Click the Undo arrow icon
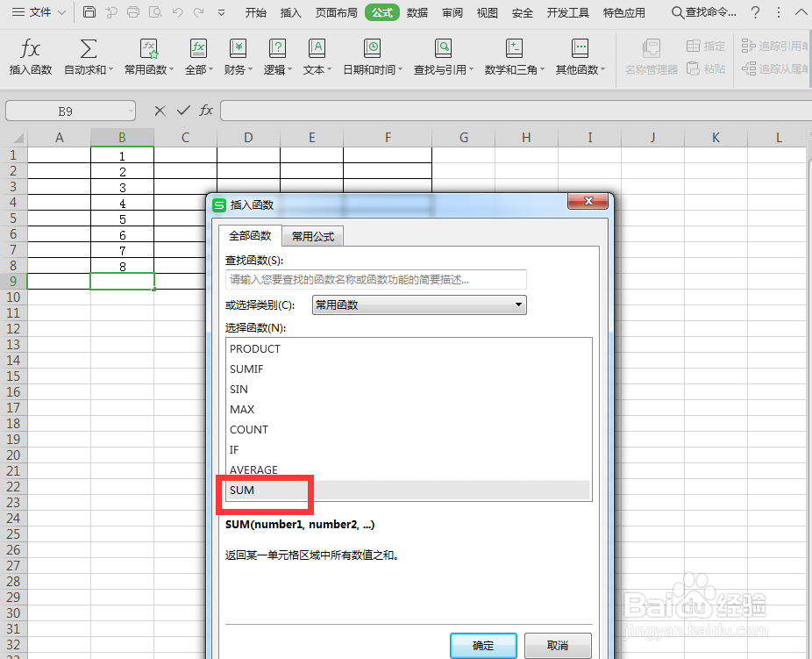The height and width of the screenshot is (659, 812). coord(178,12)
